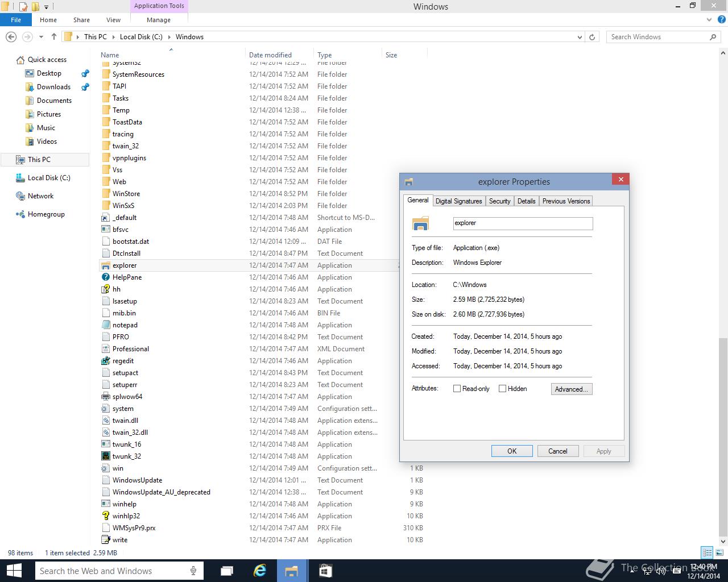Click in the Search Windows field
Viewport: 728px width, 582px height.
tap(657, 37)
